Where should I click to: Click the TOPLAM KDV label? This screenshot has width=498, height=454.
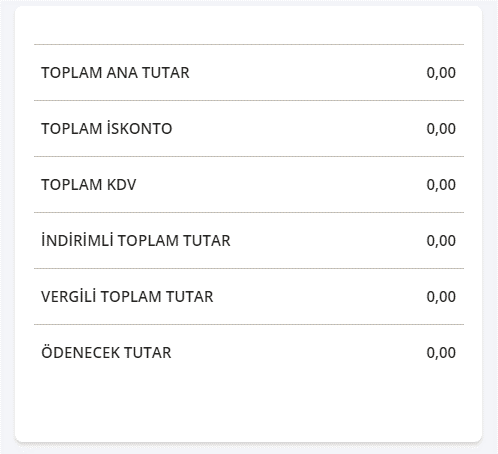pyautogui.click(x=89, y=185)
